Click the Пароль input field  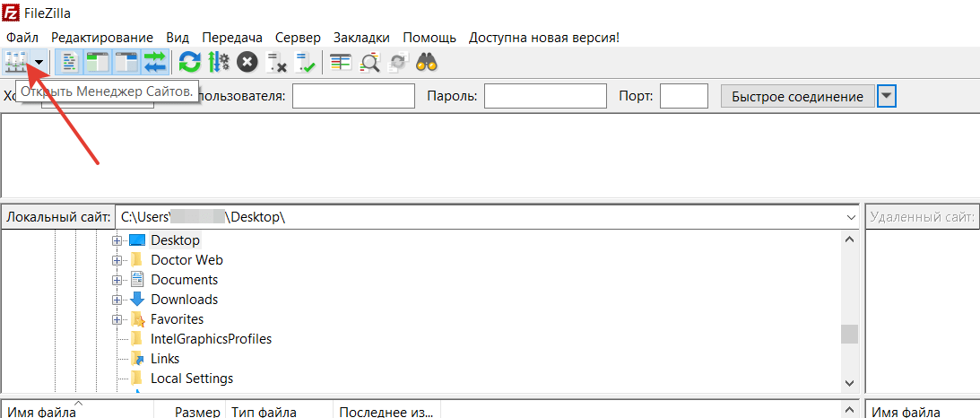546,96
